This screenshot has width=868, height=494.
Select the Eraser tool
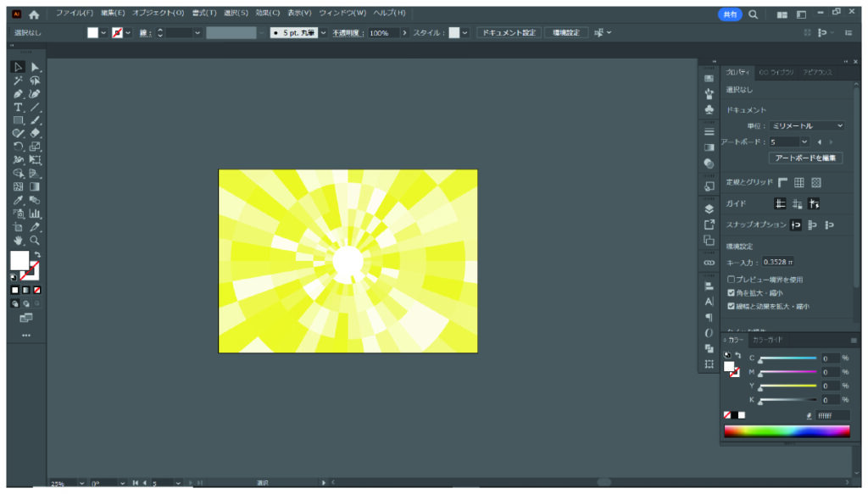pyautogui.click(x=35, y=133)
